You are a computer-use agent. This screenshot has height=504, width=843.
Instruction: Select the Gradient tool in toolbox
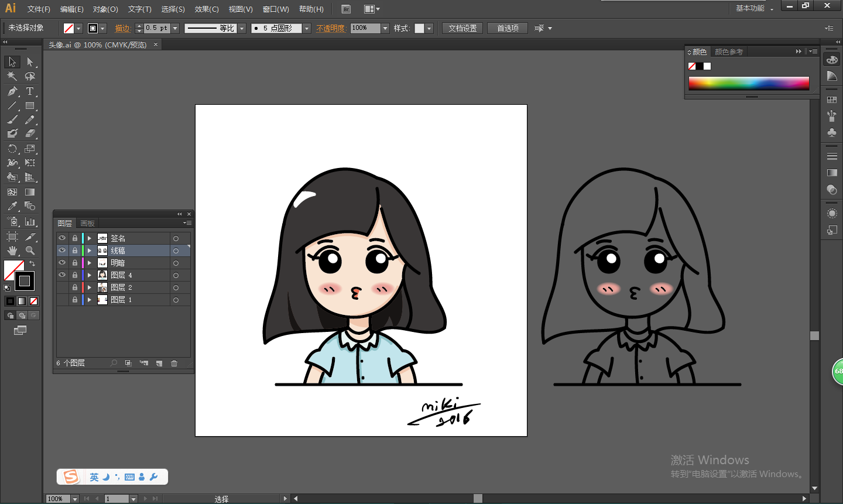click(30, 192)
